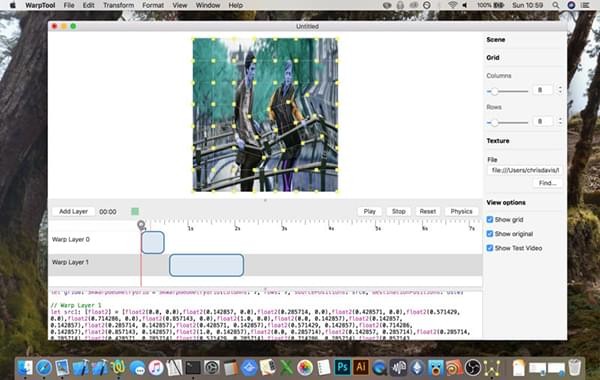Open Spotlight search in menu bar
Viewport: 600px width, 380px height.
click(x=556, y=5)
